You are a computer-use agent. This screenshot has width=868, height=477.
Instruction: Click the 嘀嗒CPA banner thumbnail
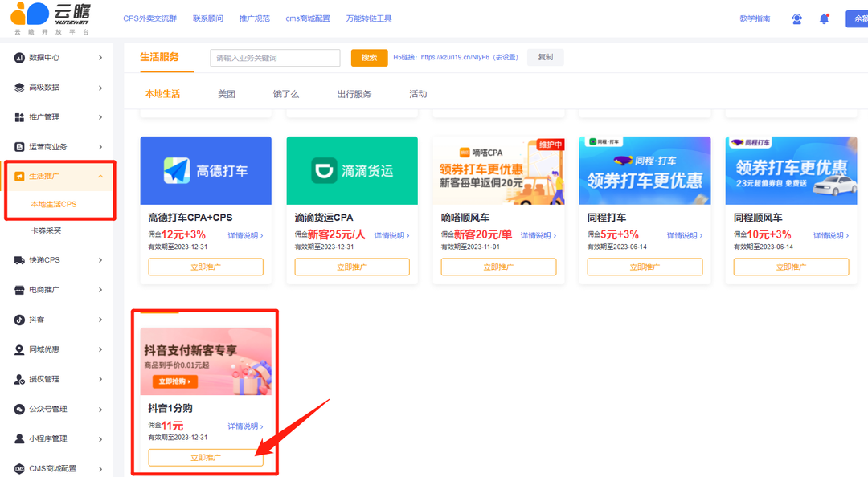[498, 170]
